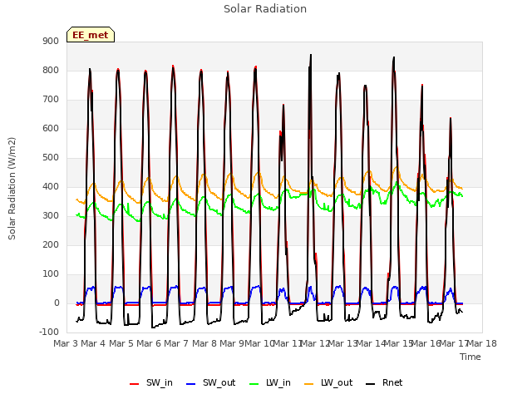This screenshot has width=532, height=399.
Task: Click the 600 y-axis tick label
Action: 51,128
